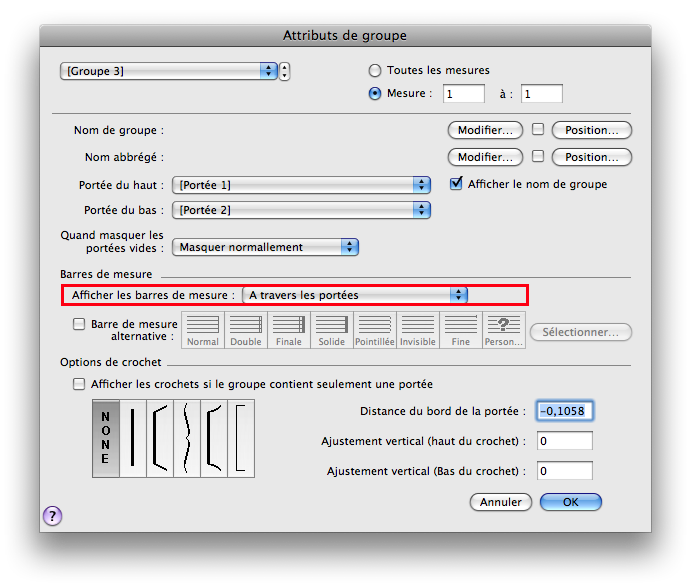Select the Toutes les mesures radio button
This screenshot has width=691, height=587.
375,71
